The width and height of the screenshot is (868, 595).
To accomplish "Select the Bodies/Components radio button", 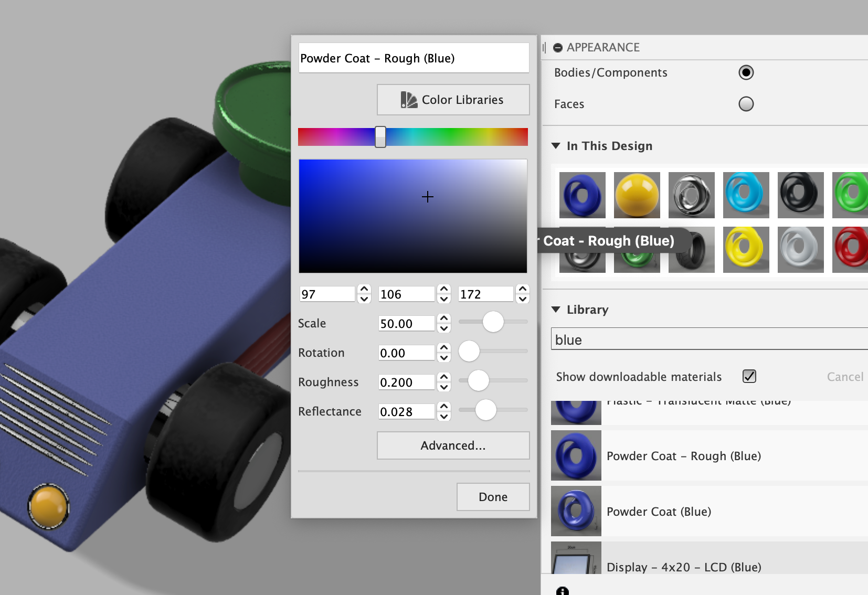I will pyautogui.click(x=747, y=72).
